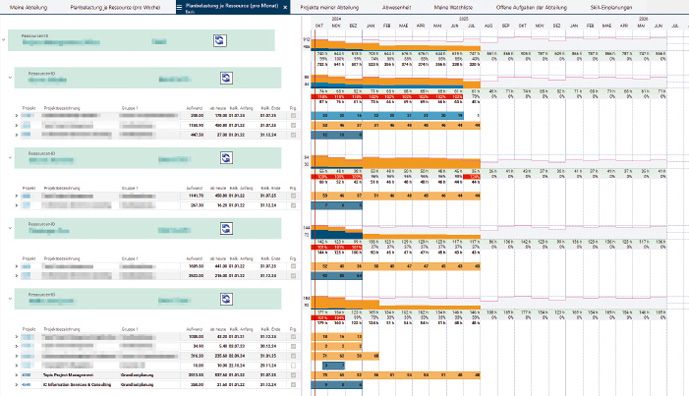Sort by Projektbezeichnung header in fifth resource table
Screen dimensions: 689x396
pyautogui.click(x=62, y=329)
